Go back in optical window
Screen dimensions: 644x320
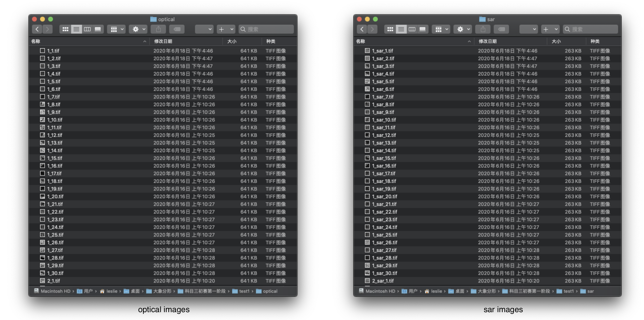tap(37, 29)
